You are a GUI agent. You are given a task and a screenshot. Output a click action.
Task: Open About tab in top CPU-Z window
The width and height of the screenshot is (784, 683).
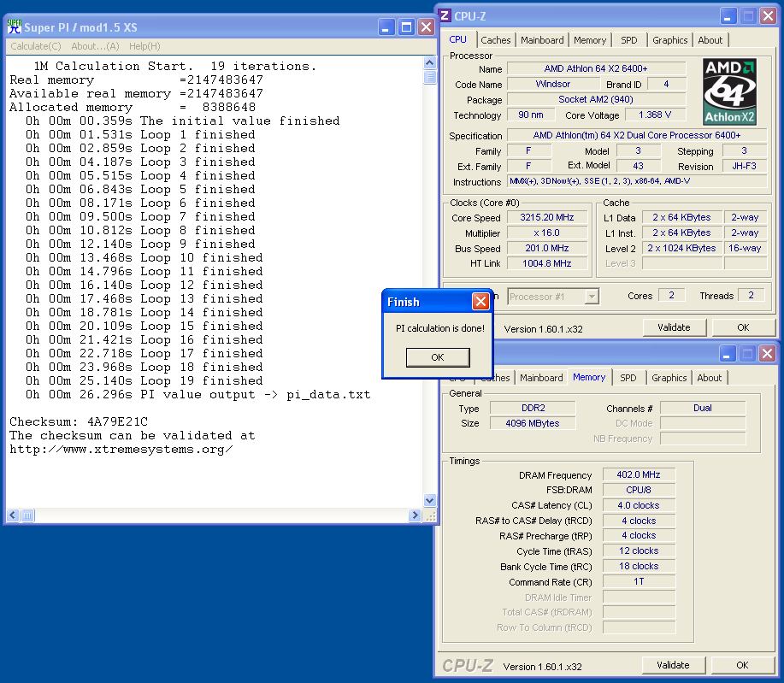pyautogui.click(x=710, y=40)
